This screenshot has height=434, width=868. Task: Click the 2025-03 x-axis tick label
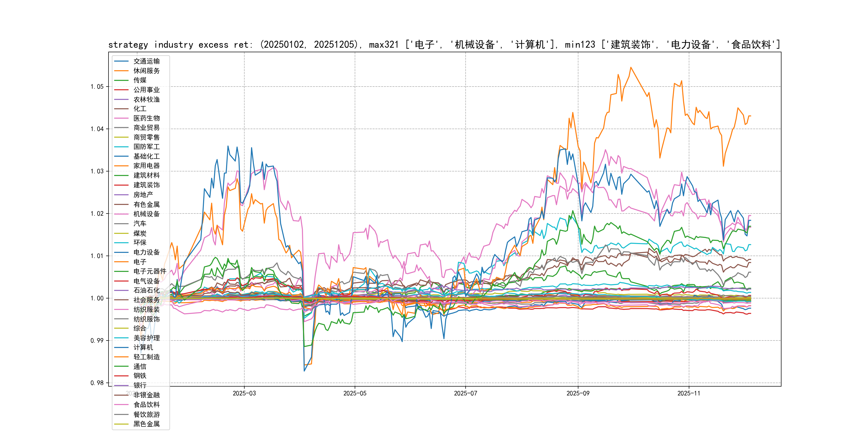pos(244,393)
